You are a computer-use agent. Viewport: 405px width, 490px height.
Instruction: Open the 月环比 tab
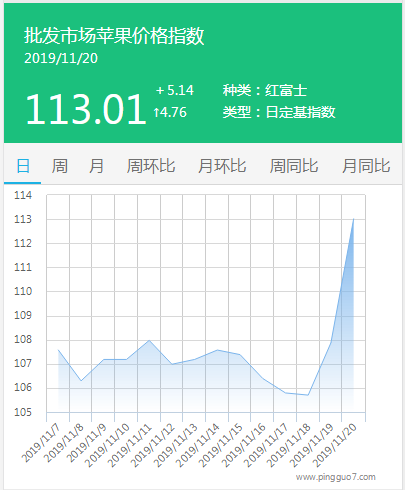pos(222,166)
